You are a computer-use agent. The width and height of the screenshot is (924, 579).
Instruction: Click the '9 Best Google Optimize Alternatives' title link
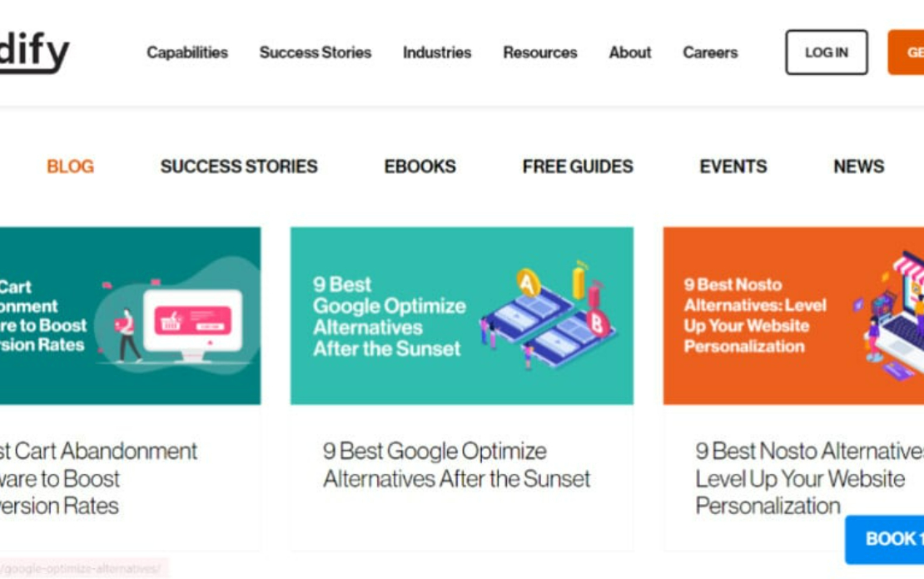(x=456, y=465)
